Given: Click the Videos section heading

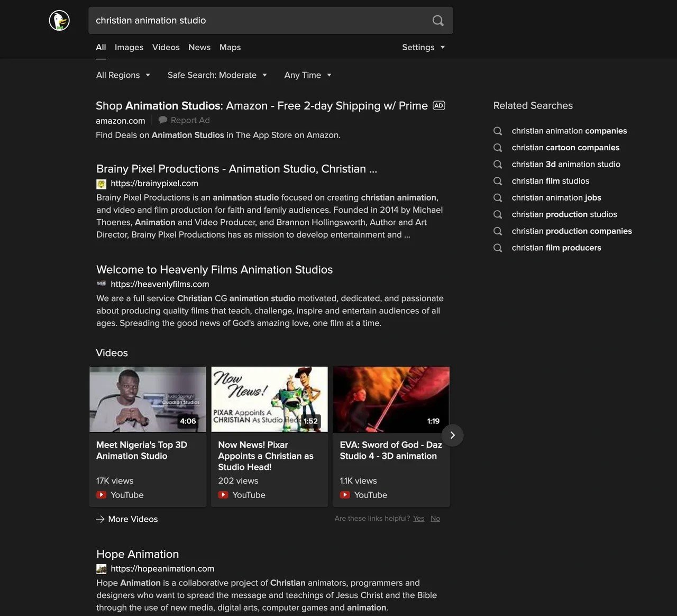Looking at the screenshot, I should (x=112, y=353).
